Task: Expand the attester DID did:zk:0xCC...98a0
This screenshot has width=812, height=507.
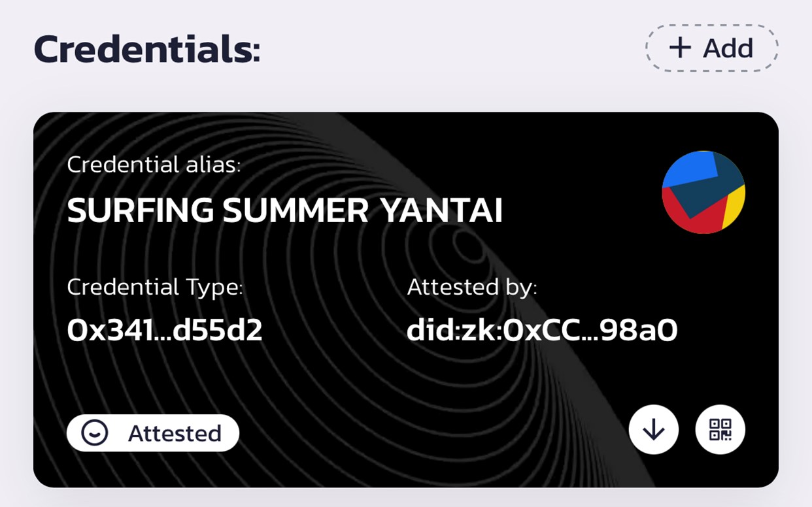Action: [543, 331]
